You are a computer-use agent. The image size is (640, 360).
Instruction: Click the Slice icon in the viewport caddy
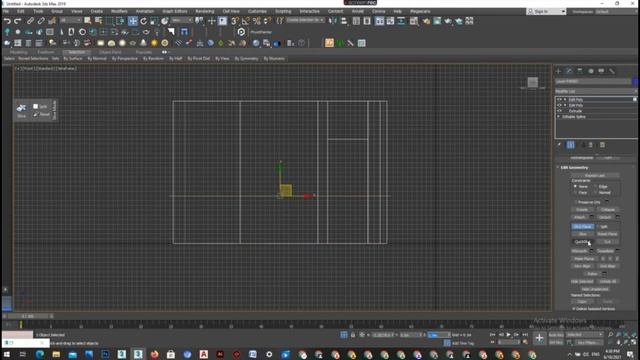point(21,109)
